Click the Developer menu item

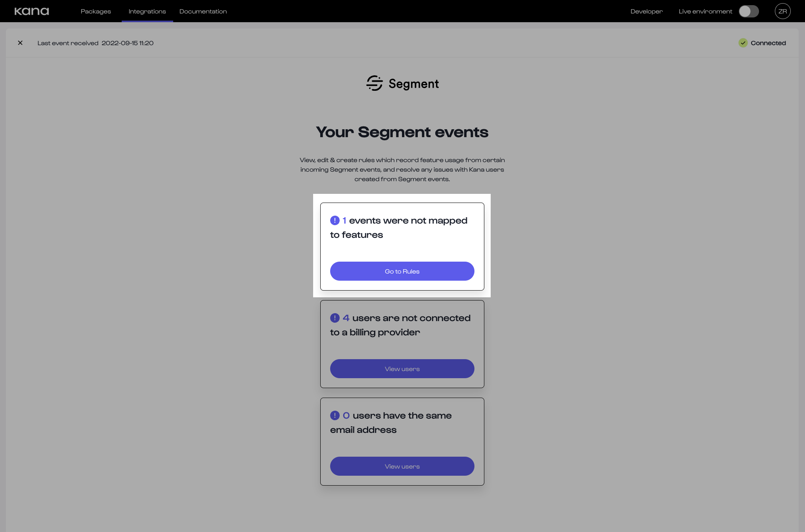click(646, 11)
